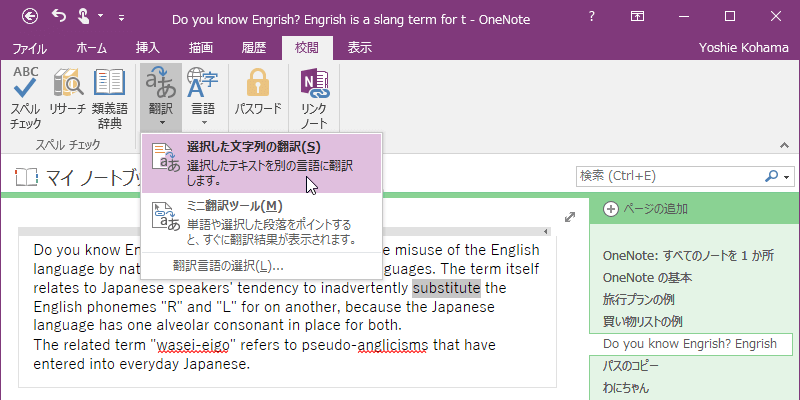This screenshot has height=400, width=800.
Task: Click misspelled word wasei-eigo
Action: pyautogui.click(x=193, y=345)
